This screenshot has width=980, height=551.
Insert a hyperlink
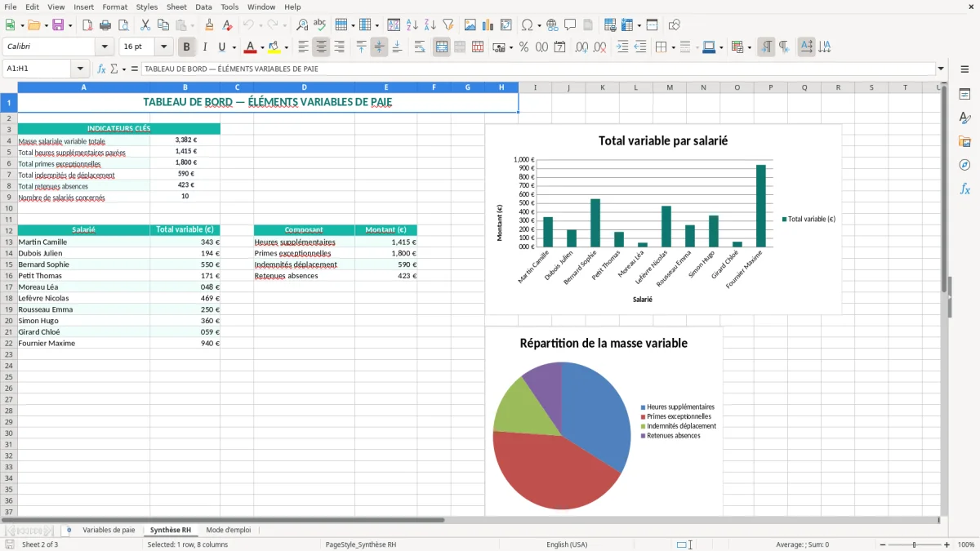(x=552, y=25)
